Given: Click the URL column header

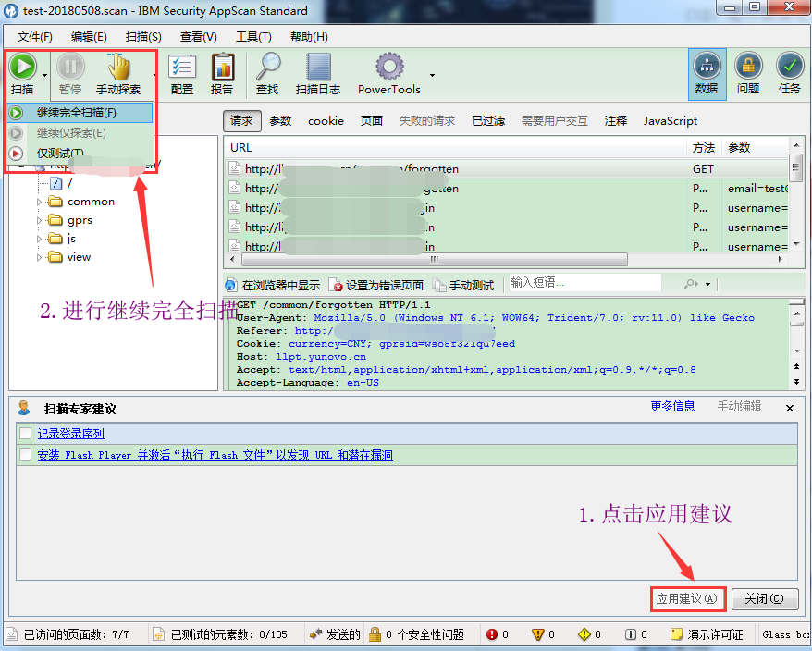Looking at the screenshot, I should [456, 148].
